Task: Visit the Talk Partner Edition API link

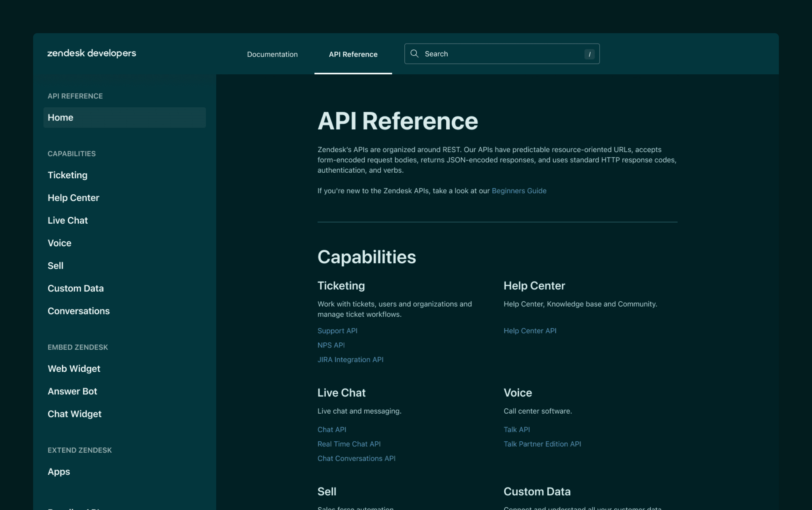Action: pyautogui.click(x=542, y=444)
